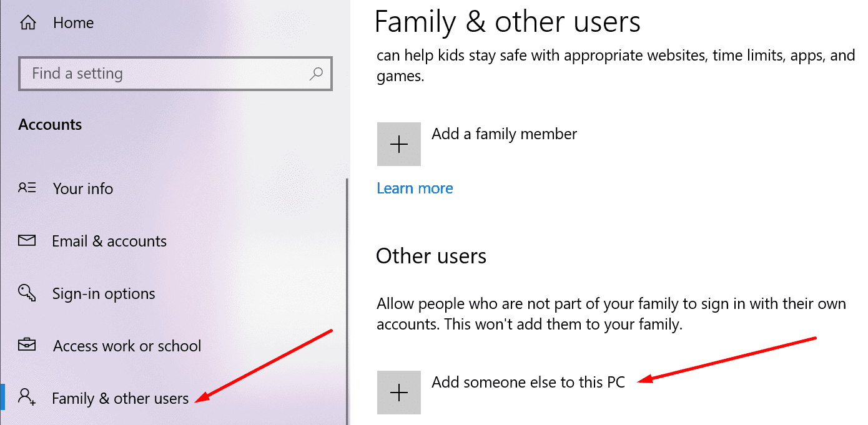Focus the Find a setting search box
The image size is (868, 425).
[175, 74]
